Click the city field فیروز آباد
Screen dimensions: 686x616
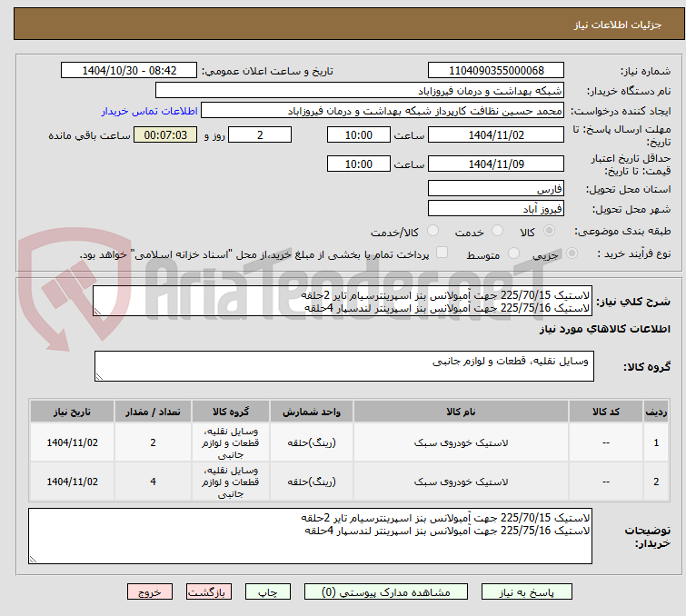(496, 209)
